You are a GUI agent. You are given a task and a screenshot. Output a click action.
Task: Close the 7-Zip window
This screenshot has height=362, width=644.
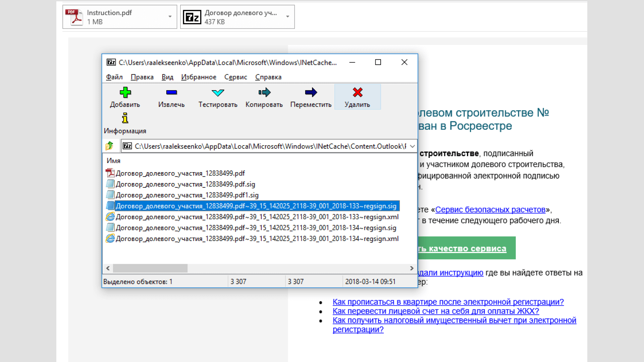[x=404, y=62]
